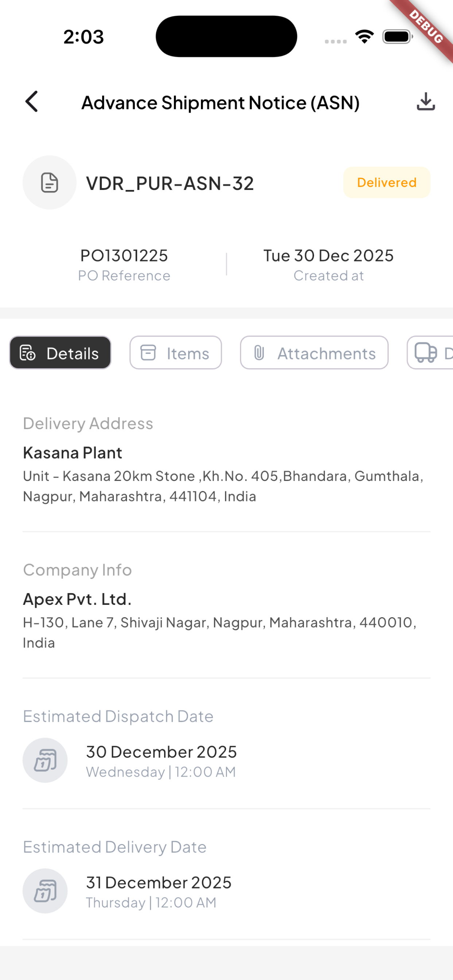Tap the Kasana Plant delivery address

[72, 453]
